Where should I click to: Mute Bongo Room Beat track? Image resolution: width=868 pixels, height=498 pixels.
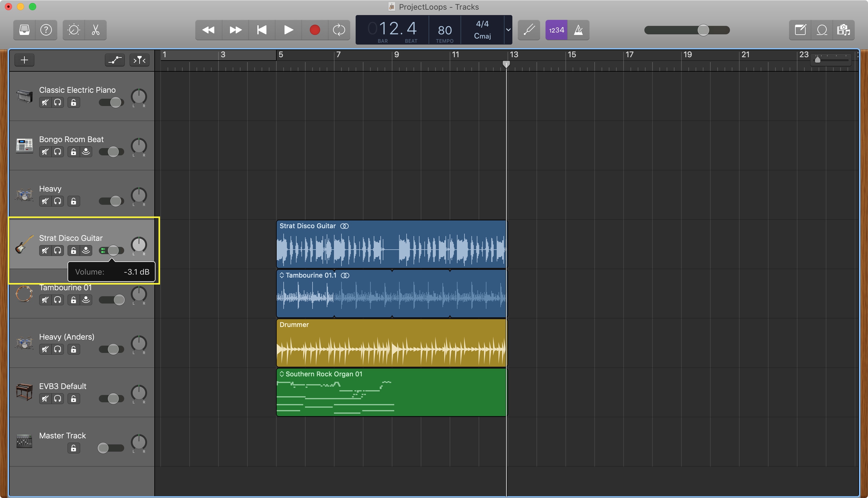coord(45,151)
